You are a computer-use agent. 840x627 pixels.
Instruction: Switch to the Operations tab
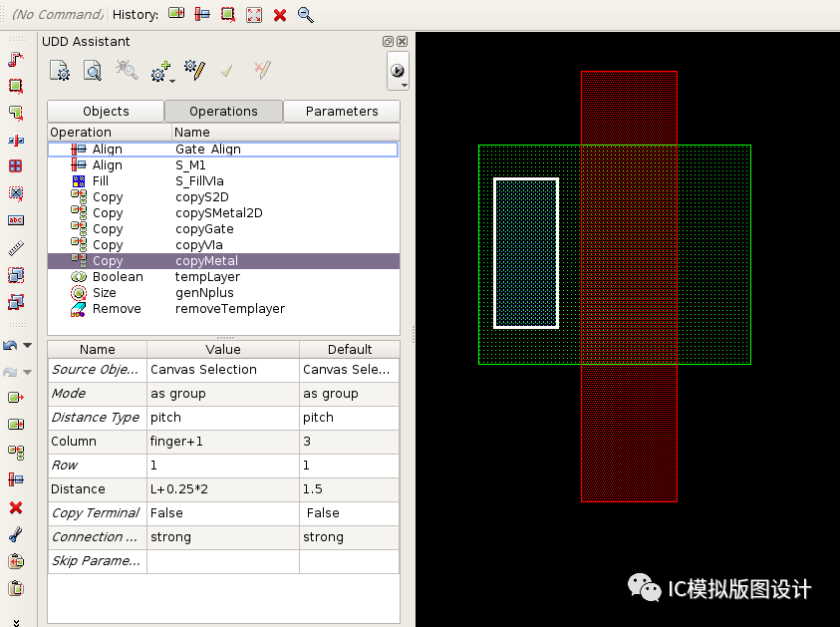tap(223, 111)
